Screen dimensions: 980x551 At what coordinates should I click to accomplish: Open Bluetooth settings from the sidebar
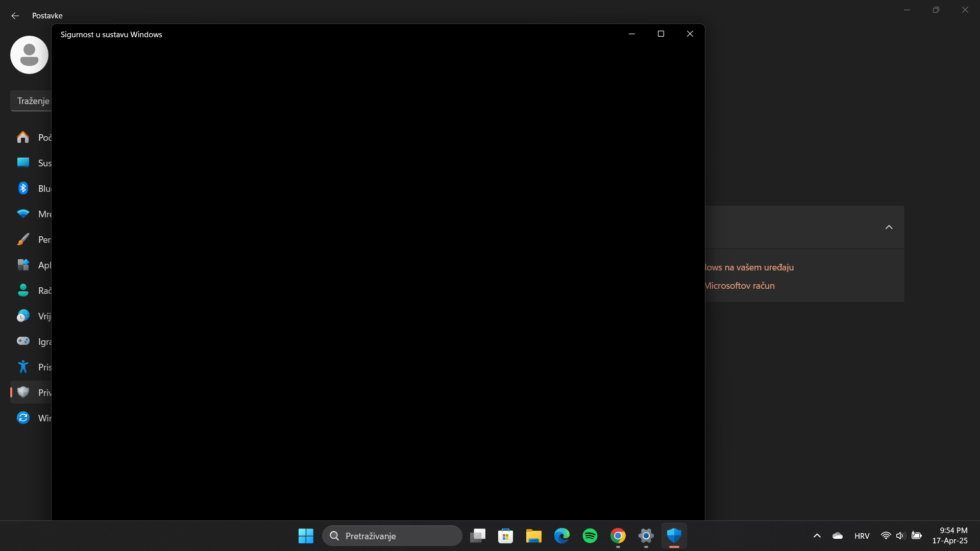click(23, 188)
